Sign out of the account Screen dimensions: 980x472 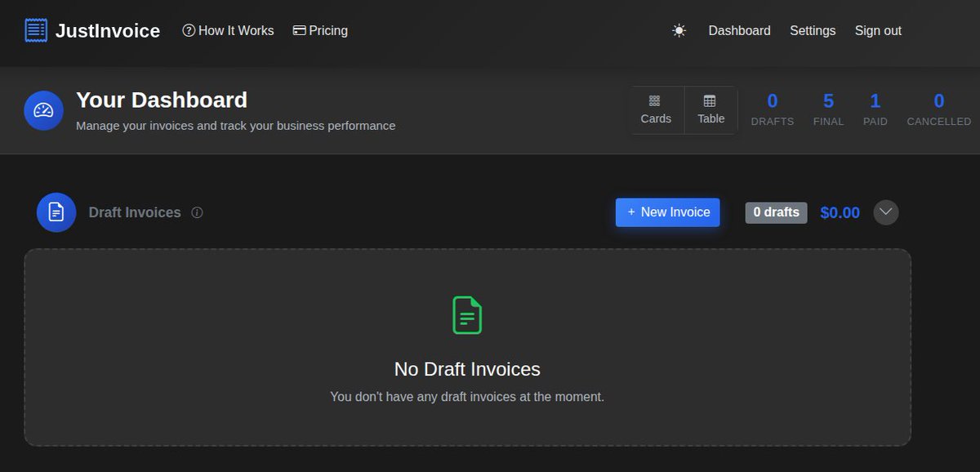[878, 30]
